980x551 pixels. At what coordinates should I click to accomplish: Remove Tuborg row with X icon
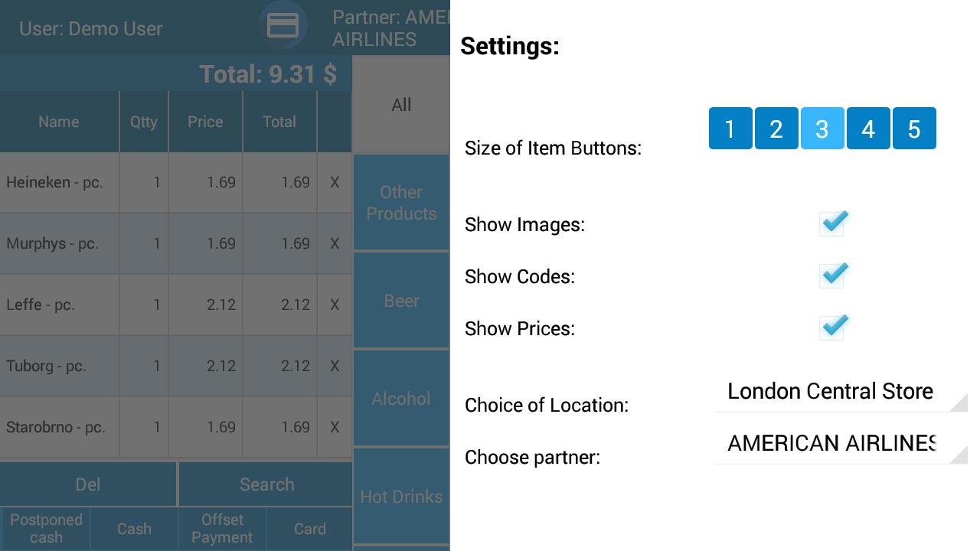point(335,366)
